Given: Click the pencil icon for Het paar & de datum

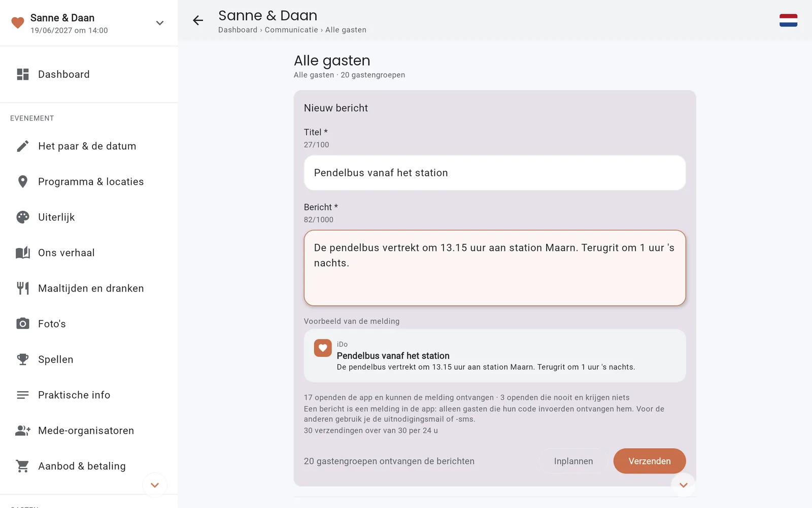Looking at the screenshot, I should pos(23,146).
